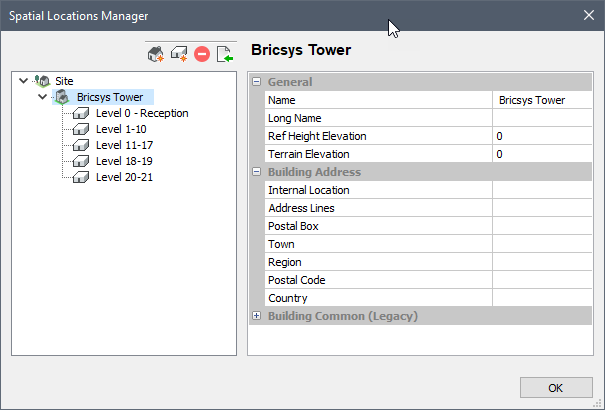Click the Long Name property label
Screen dimensions: 605x410
click(294, 118)
